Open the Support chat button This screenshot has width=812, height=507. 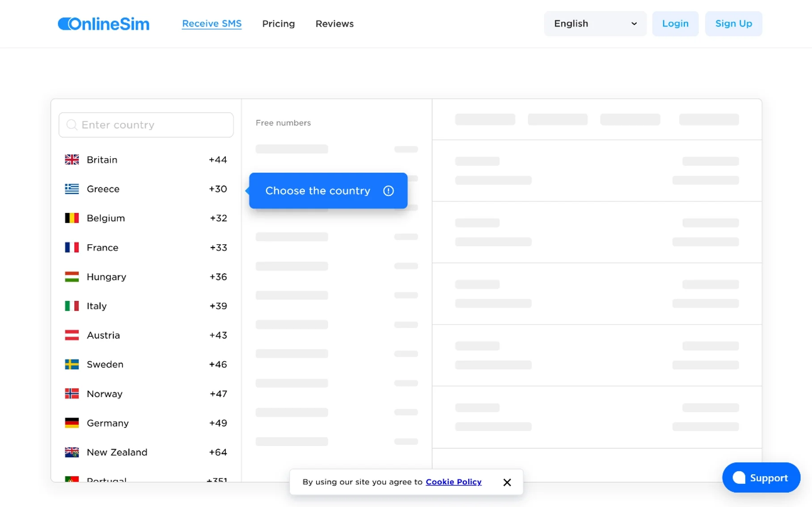point(761,477)
